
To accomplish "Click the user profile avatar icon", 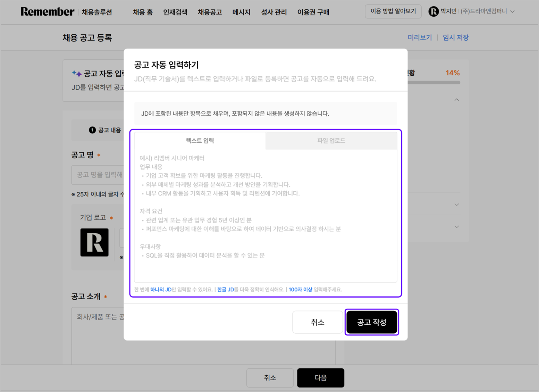I will click(x=433, y=11).
